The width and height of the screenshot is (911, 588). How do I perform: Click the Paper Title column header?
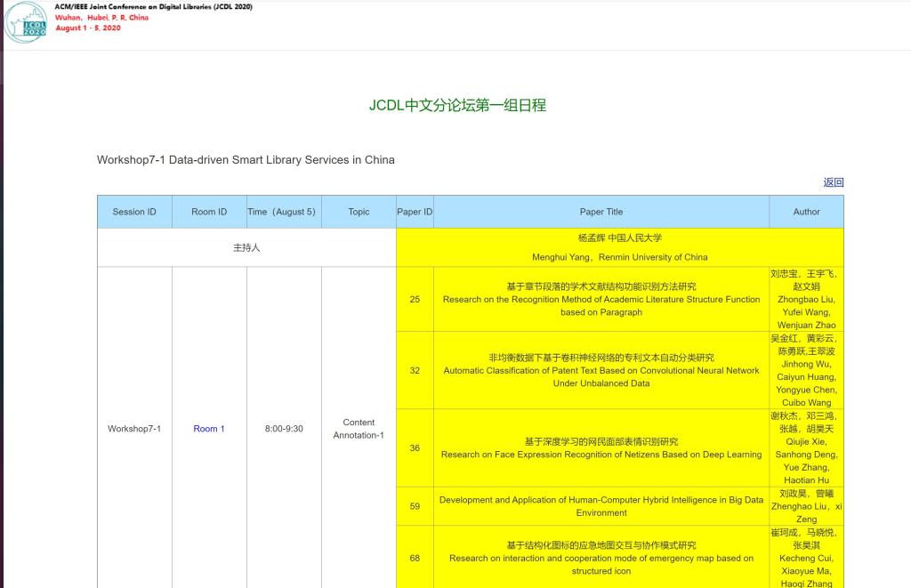(601, 212)
